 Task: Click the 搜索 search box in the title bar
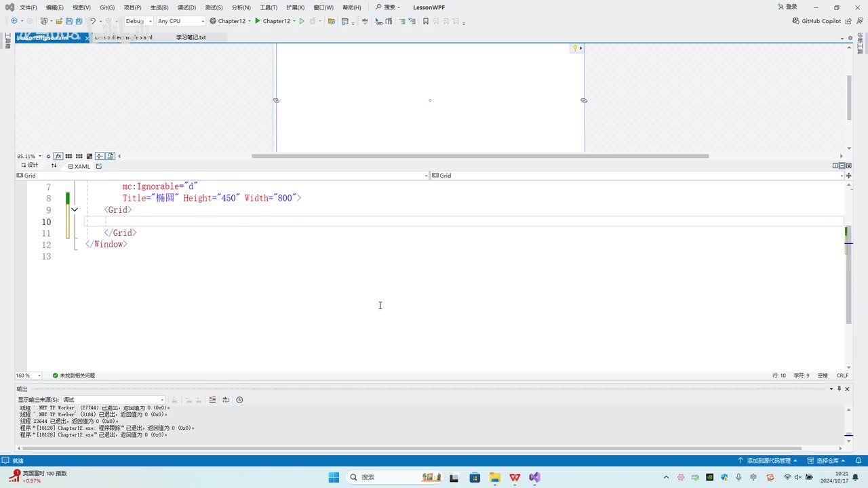389,7
